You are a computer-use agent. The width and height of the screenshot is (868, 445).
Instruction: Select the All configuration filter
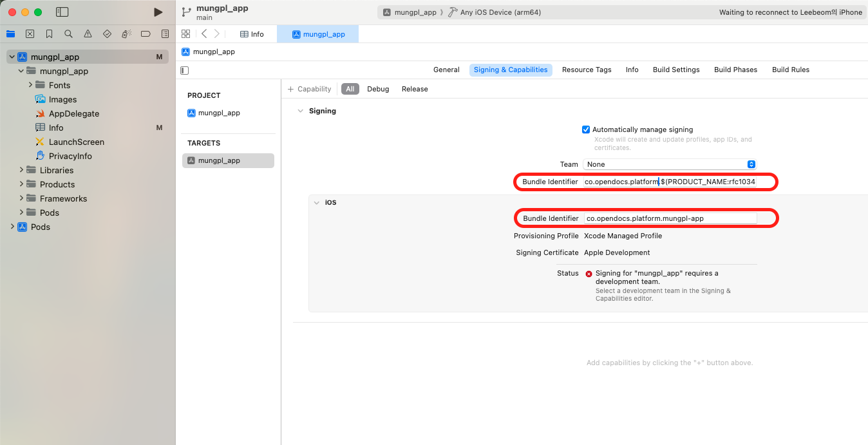350,89
